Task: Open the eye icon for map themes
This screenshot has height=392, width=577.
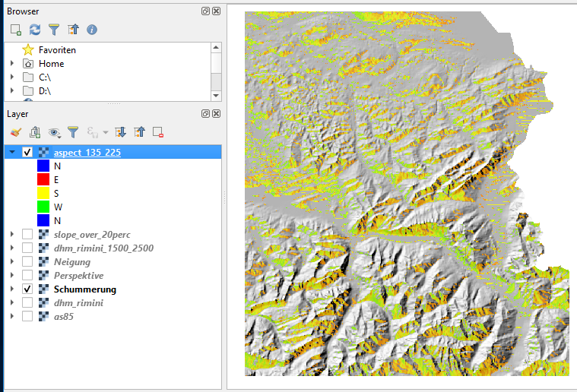Action: (54, 132)
